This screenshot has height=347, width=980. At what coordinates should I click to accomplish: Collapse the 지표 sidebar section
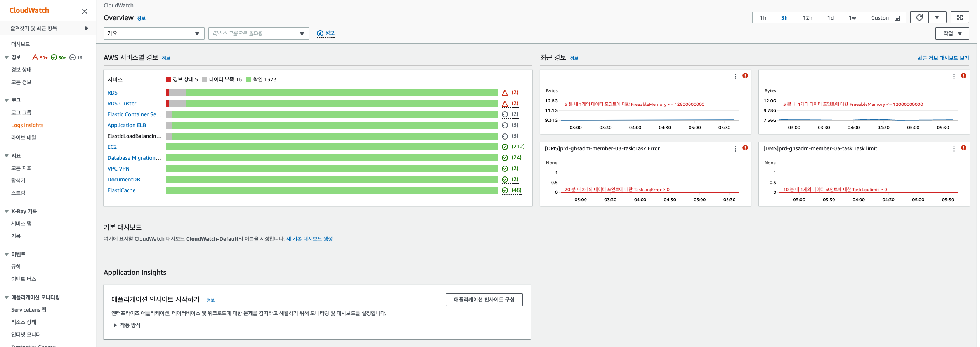point(7,156)
